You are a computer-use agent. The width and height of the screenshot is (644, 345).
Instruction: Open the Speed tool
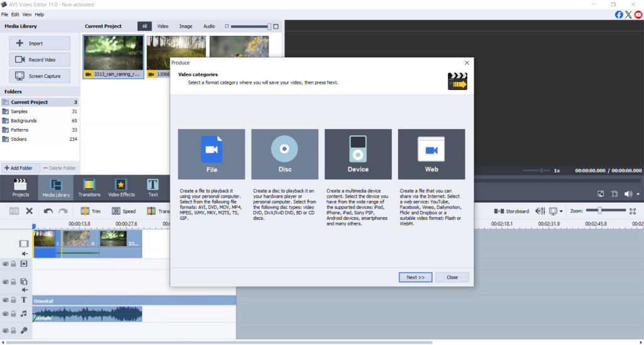coord(124,211)
